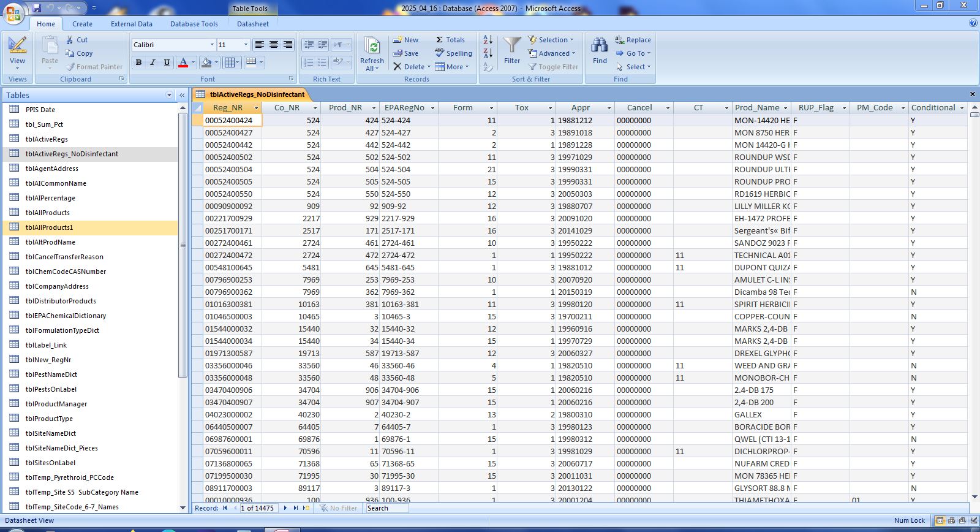Switch to the External Data tab
The height and width of the screenshot is (532, 980).
pos(132,24)
